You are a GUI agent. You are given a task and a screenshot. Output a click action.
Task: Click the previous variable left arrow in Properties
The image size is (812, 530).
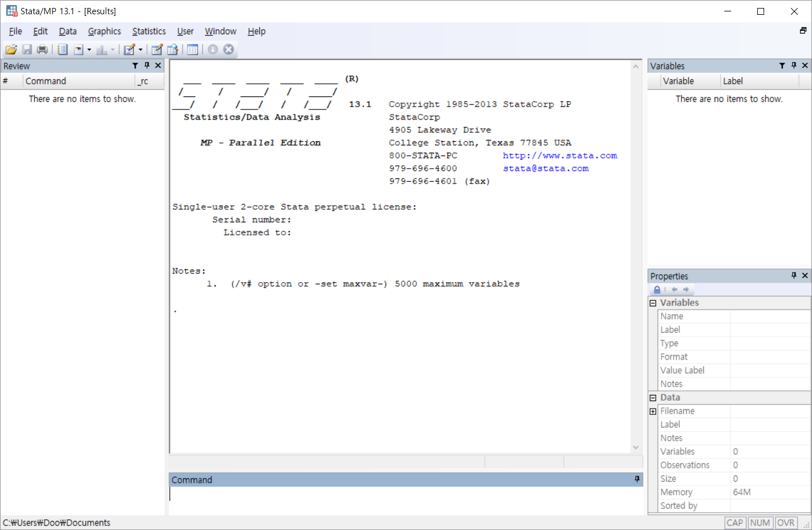675,290
